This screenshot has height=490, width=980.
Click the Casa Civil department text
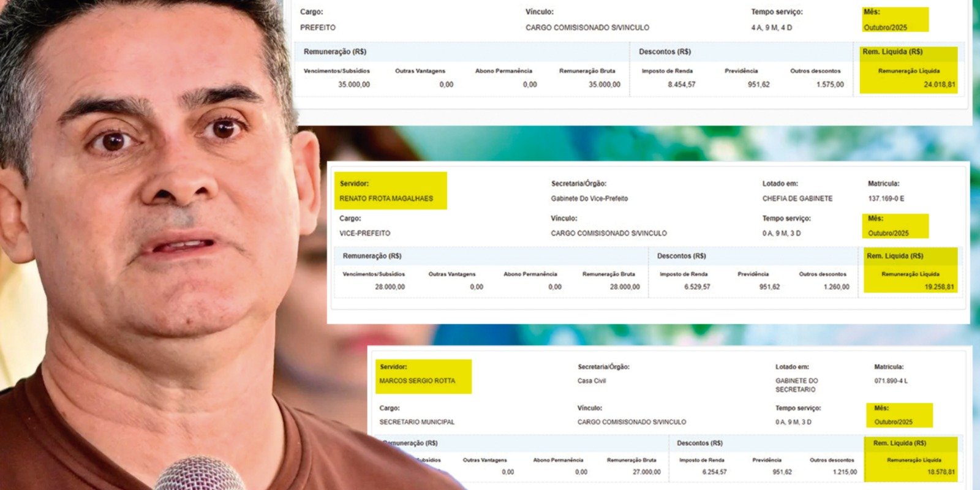(591, 381)
